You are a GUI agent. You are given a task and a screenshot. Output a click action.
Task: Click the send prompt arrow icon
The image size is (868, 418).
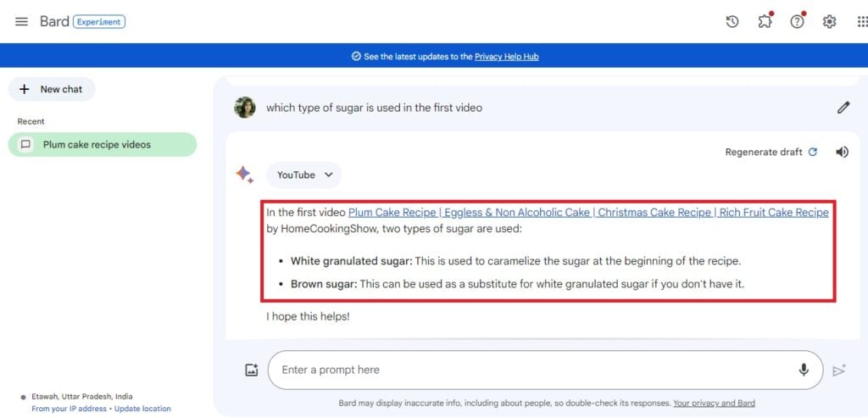[x=839, y=370]
